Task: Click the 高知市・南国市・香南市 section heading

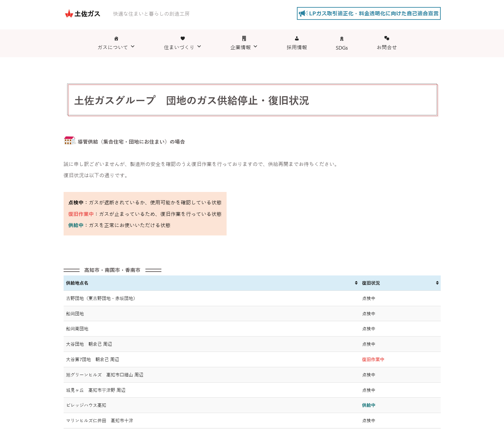Action: coord(112,270)
